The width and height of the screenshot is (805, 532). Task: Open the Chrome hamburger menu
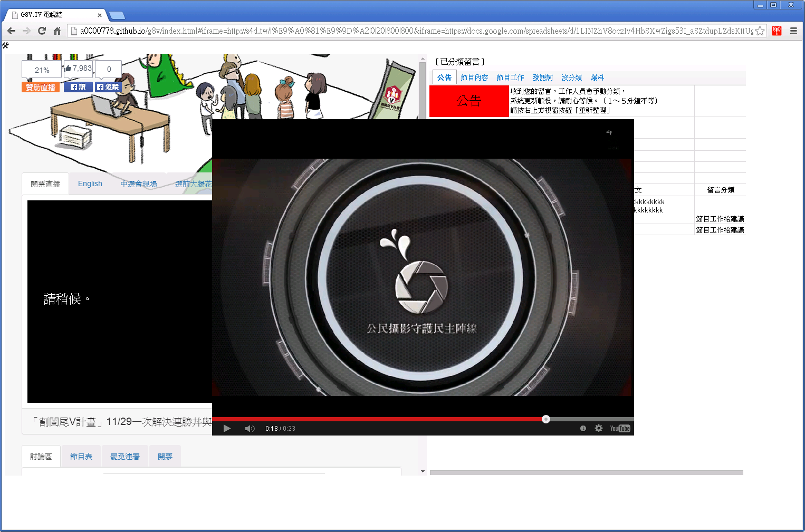click(793, 31)
